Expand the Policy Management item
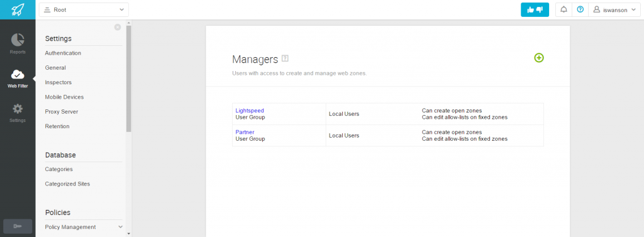644x237 pixels. click(x=84, y=227)
